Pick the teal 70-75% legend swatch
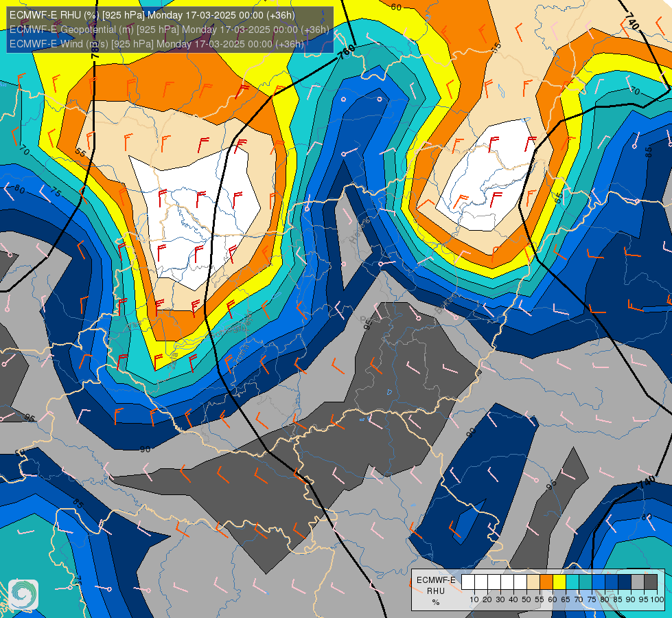This screenshot has height=618, width=672. coord(586,582)
